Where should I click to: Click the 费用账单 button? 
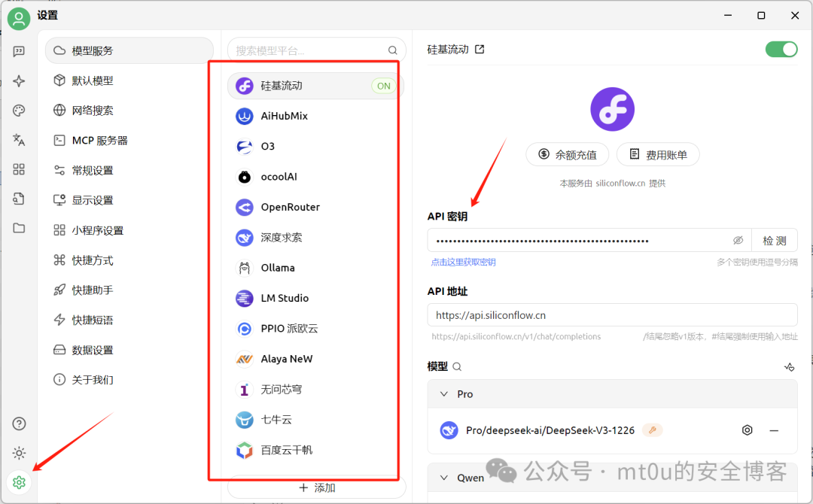click(x=658, y=154)
